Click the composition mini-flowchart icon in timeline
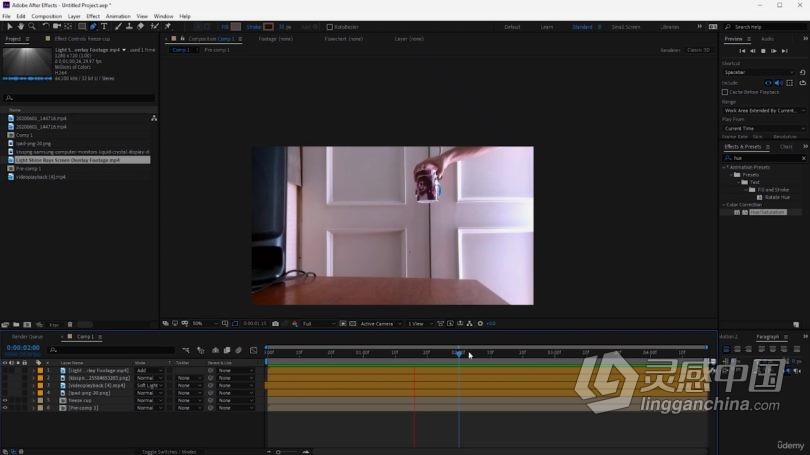Image resolution: width=810 pixels, height=455 pixels. coord(185,351)
